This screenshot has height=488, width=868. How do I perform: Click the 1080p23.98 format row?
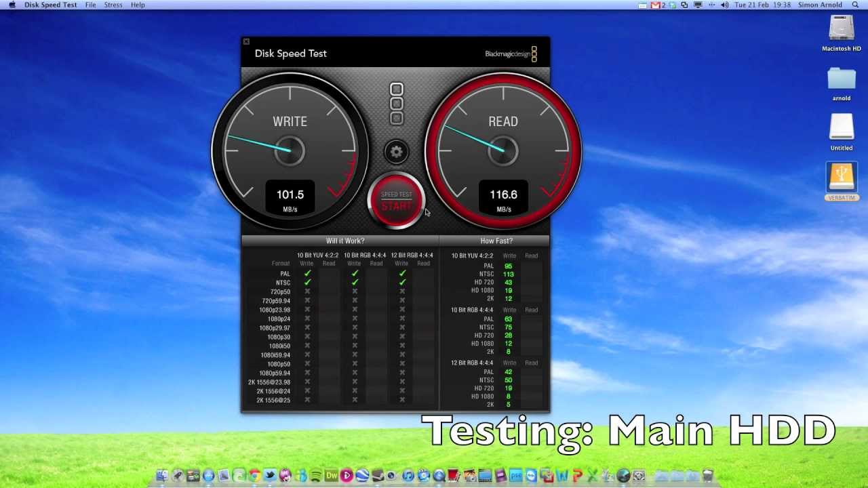point(339,310)
